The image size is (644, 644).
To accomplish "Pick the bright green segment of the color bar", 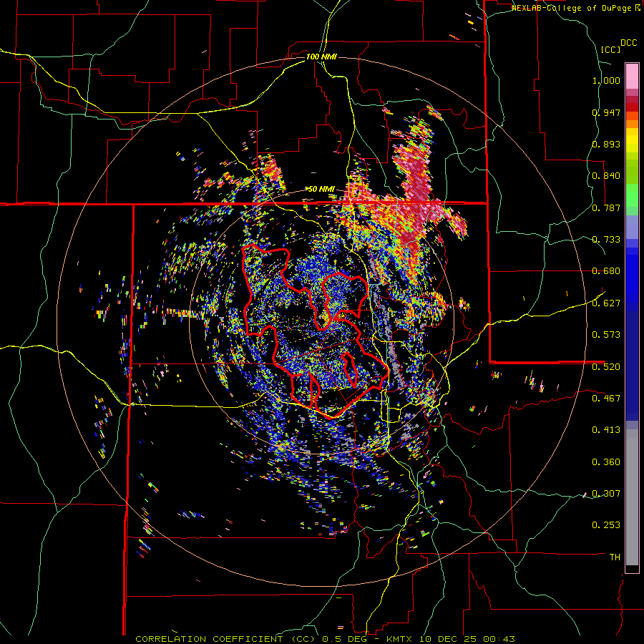I will pos(632,195).
